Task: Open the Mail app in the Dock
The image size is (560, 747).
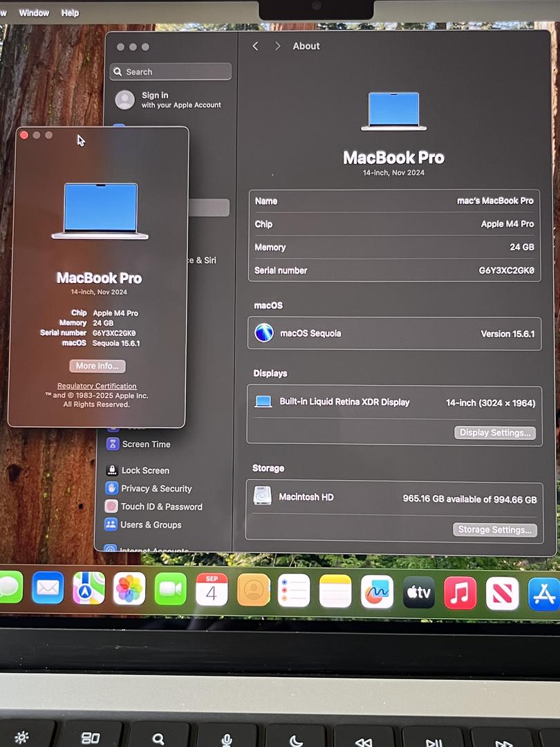Action: click(48, 588)
